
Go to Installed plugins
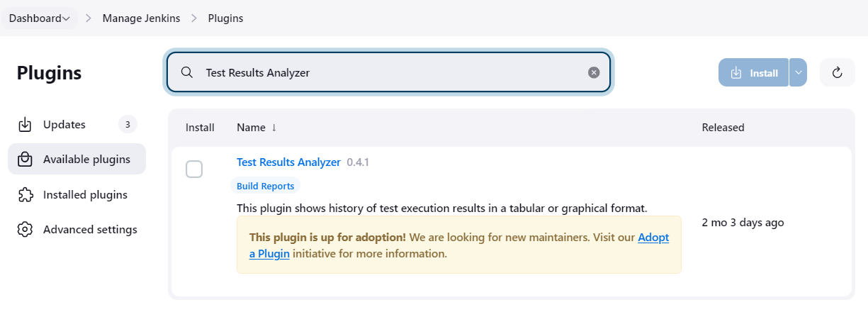click(x=77, y=195)
